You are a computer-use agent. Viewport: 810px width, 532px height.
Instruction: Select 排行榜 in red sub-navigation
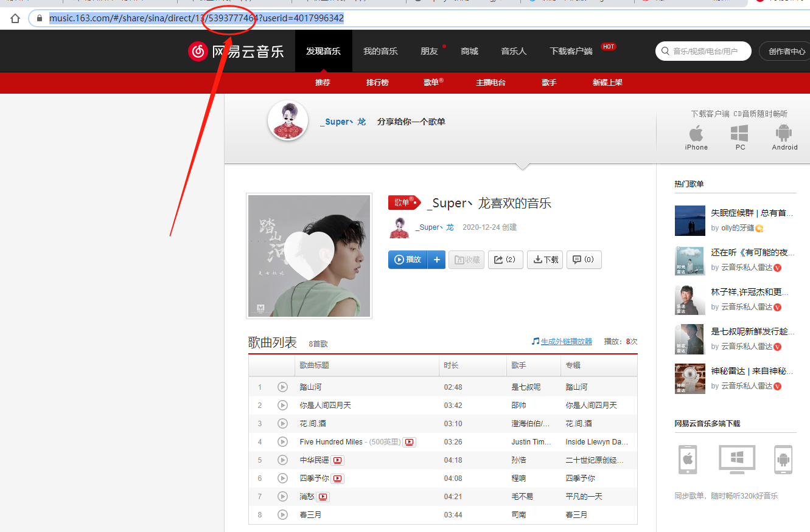click(x=377, y=82)
